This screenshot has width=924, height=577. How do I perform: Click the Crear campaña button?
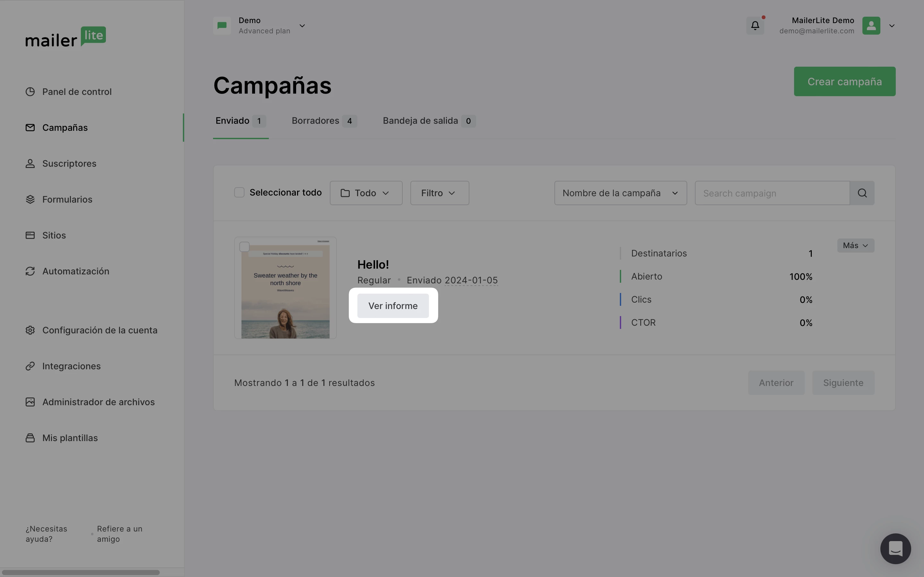click(x=844, y=82)
